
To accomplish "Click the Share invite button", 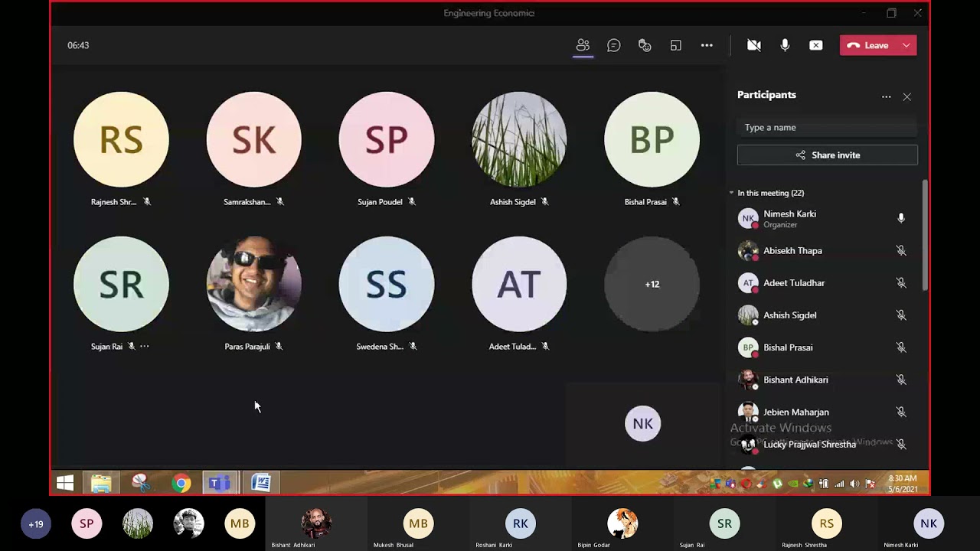I will tap(827, 155).
